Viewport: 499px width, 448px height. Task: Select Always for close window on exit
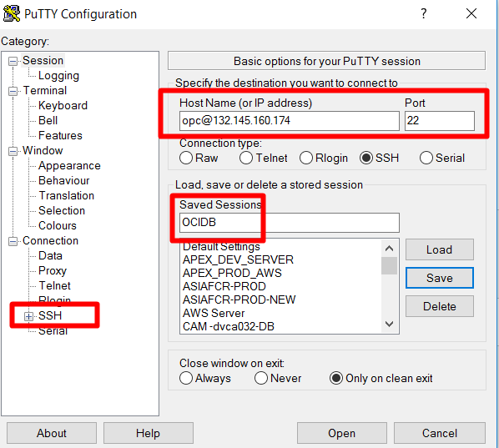[186, 378]
